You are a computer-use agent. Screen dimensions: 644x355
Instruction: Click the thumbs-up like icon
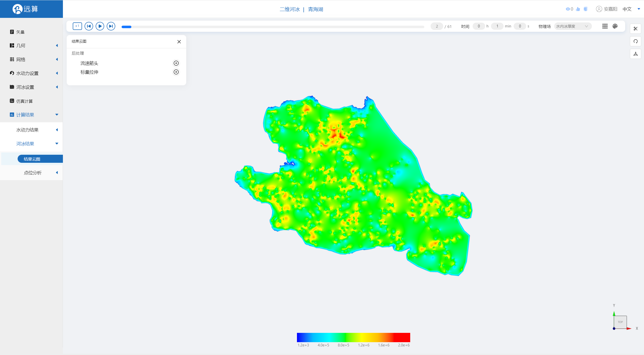578,9
